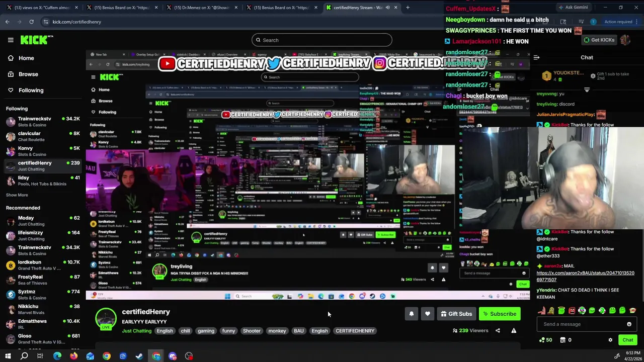The height and width of the screenshot is (362, 644).
Task: Open channel points balance showing 50
Action: [545, 340]
